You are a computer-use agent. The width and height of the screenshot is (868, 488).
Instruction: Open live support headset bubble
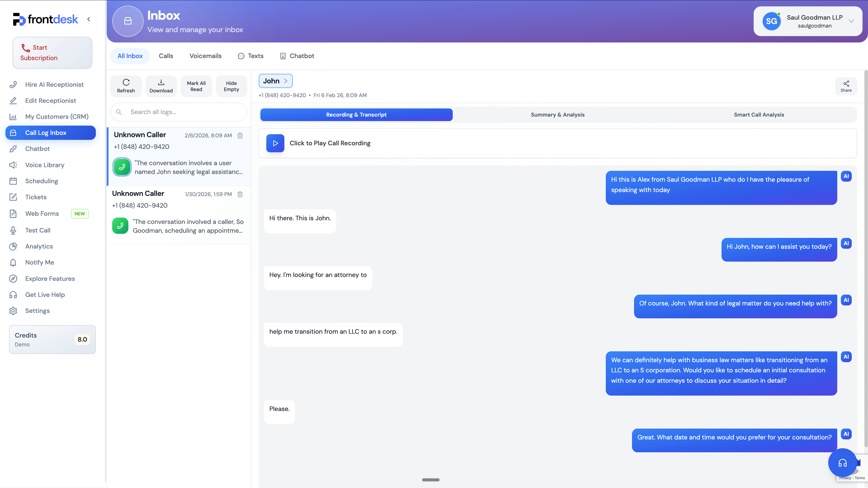click(842, 463)
